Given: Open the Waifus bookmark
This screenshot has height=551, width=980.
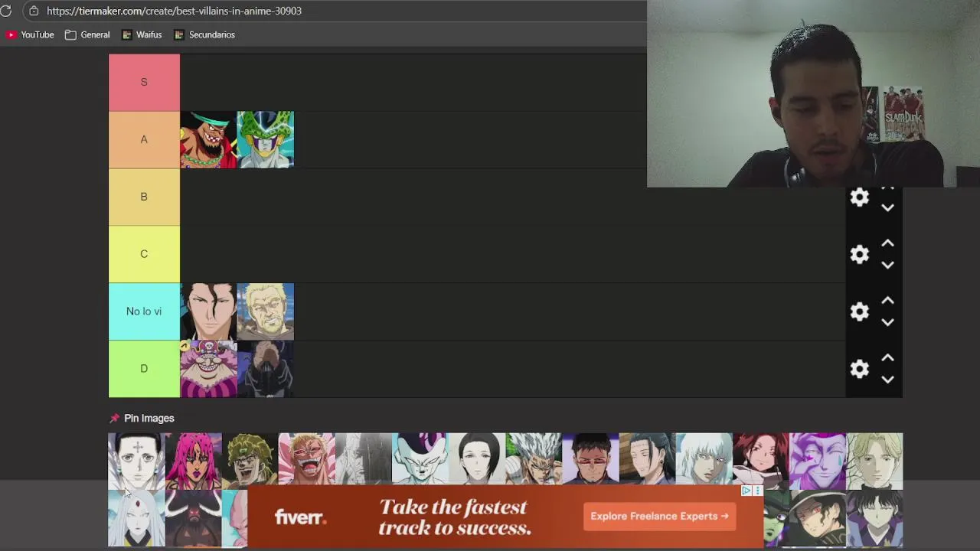Looking at the screenshot, I should [142, 34].
